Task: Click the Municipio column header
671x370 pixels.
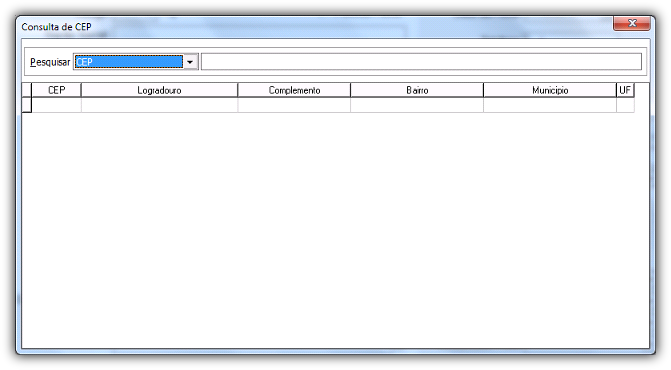Action: tap(550, 90)
